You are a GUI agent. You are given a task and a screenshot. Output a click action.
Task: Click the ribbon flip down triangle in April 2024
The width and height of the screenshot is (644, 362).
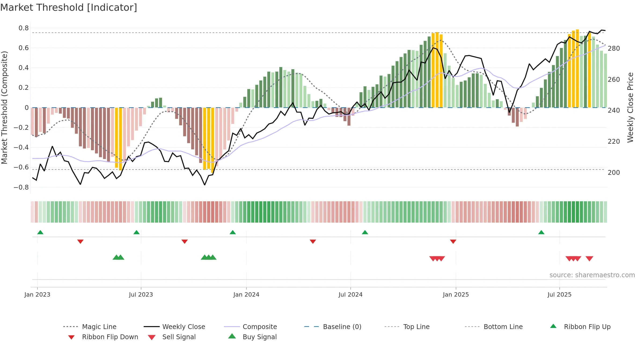313,242
